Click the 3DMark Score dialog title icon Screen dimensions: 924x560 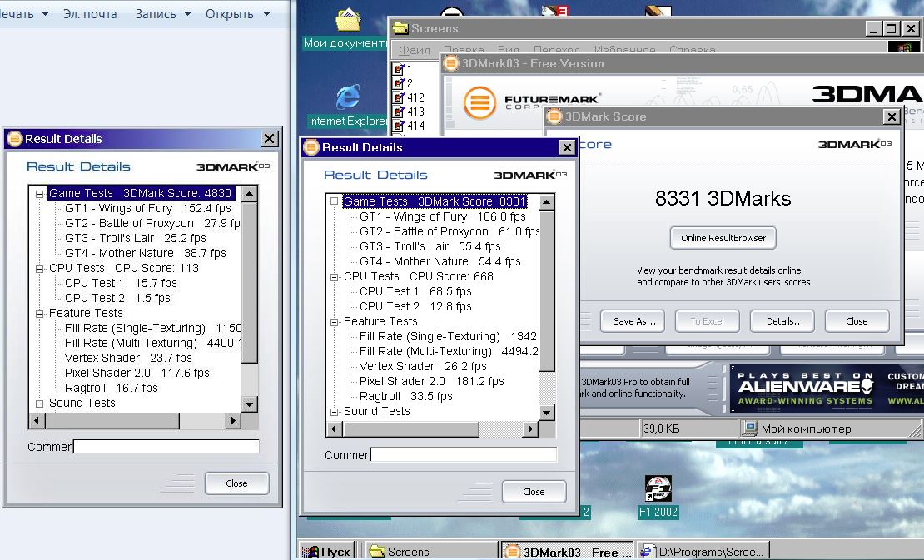554,116
